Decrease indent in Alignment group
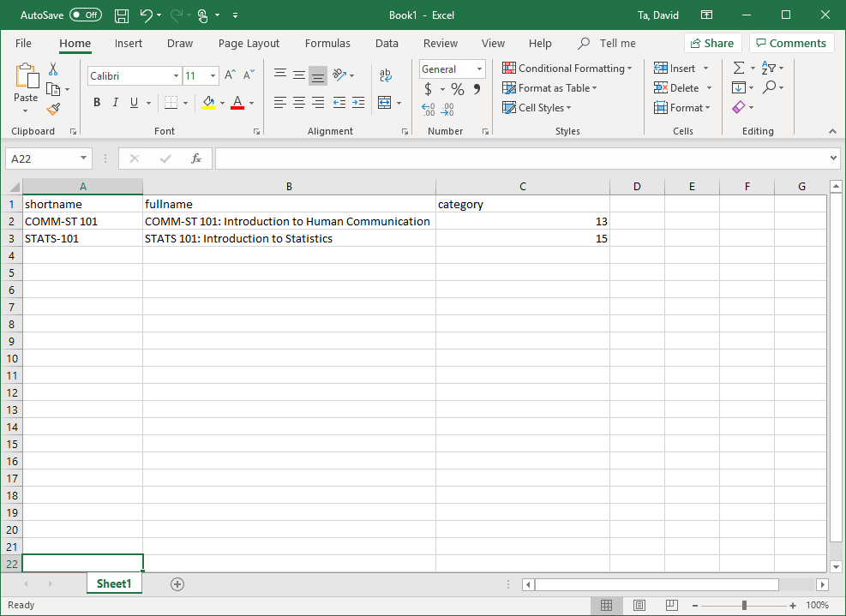 point(339,103)
